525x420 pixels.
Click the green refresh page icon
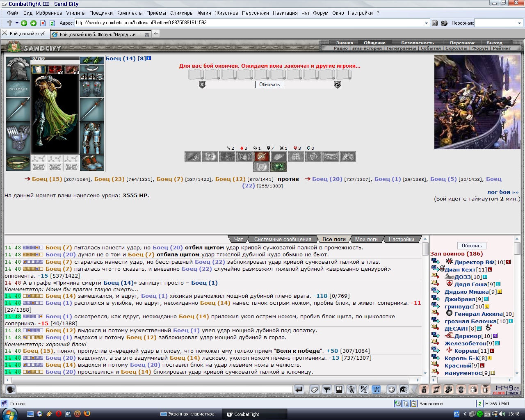(x=52, y=23)
